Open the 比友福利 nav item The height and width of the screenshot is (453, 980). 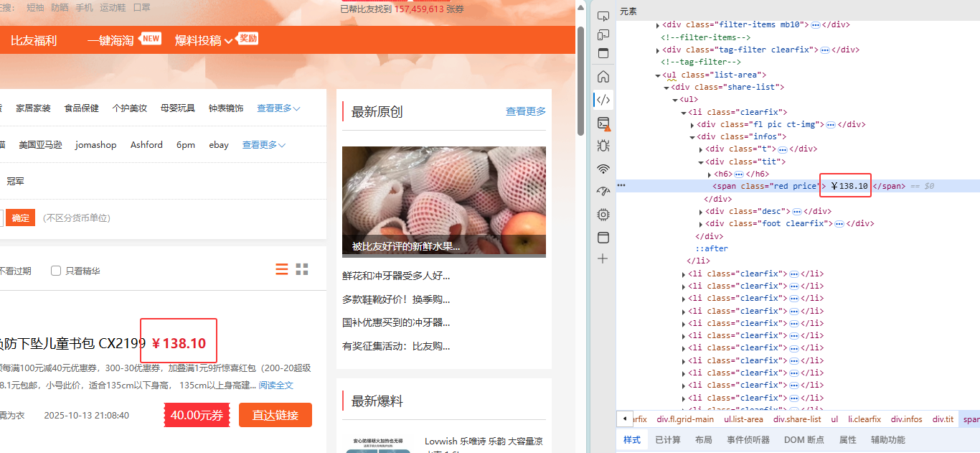(x=34, y=41)
